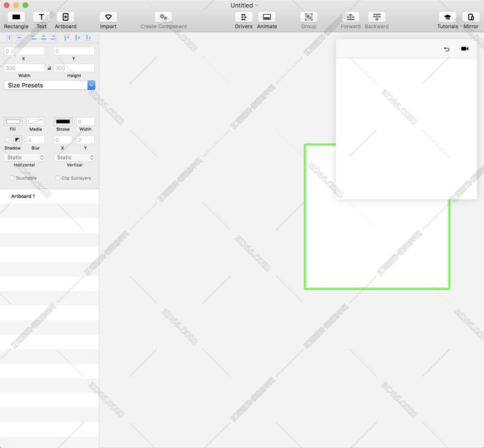Select the Text tool
Viewport: 484px width, 448px height.
point(42,17)
